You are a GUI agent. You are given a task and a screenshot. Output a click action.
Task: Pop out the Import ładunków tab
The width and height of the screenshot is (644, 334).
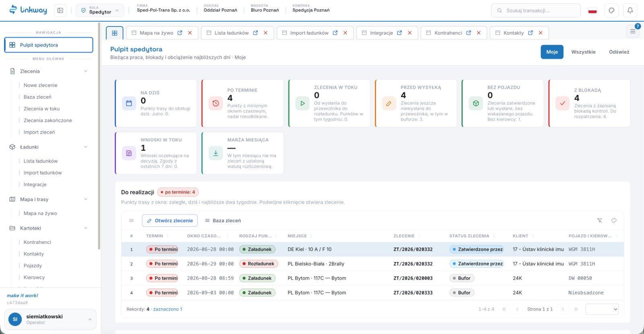click(335, 33)
